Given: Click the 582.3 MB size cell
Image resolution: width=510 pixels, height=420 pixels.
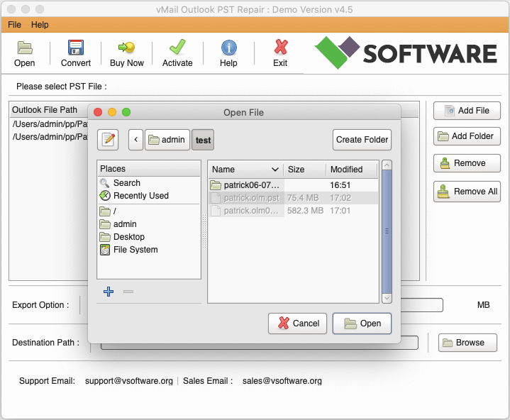Looking at the screenshot, I should coord(305,211).
